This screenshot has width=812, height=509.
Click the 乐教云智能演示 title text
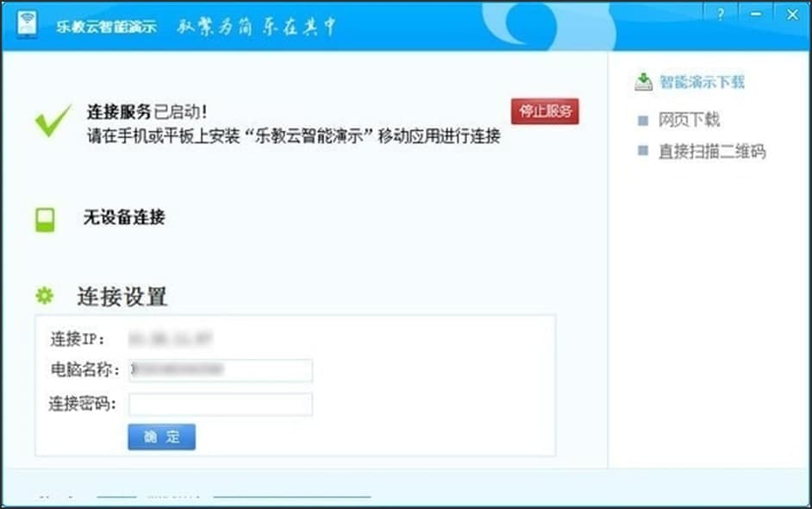[x=107, y=27]
